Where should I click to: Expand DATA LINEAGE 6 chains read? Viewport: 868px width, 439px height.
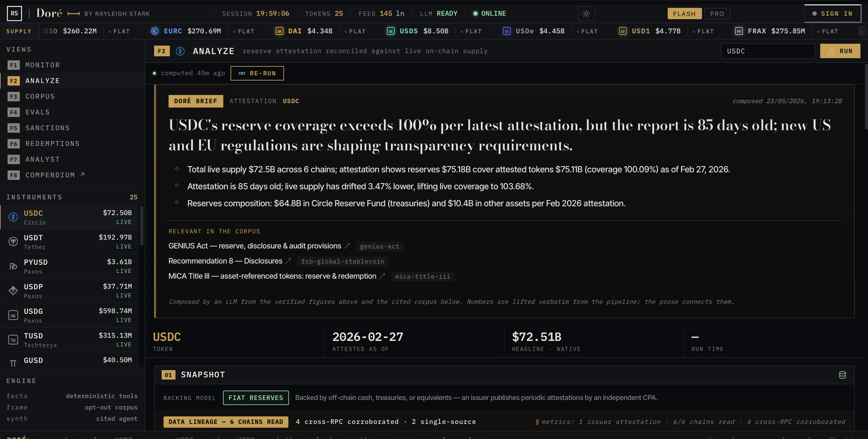[x=226, y=422]
